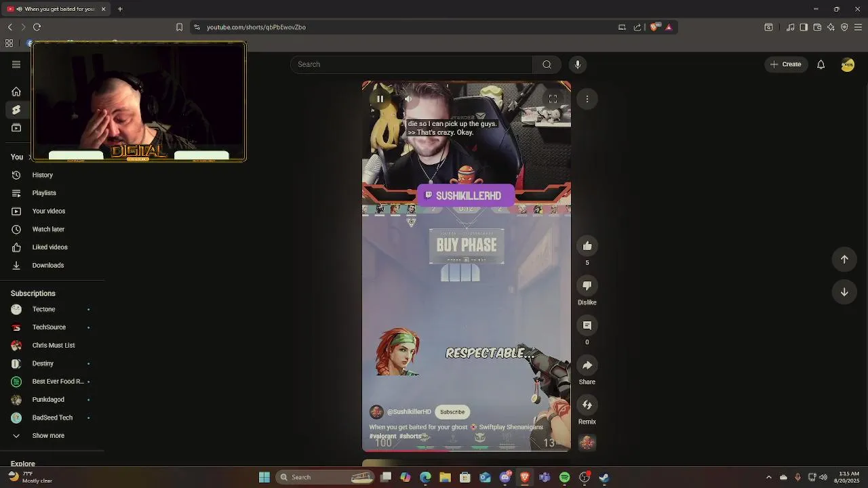Open the browser main hamburger menu
Viewport: 868px width, 488px height.
pos(858,27)
